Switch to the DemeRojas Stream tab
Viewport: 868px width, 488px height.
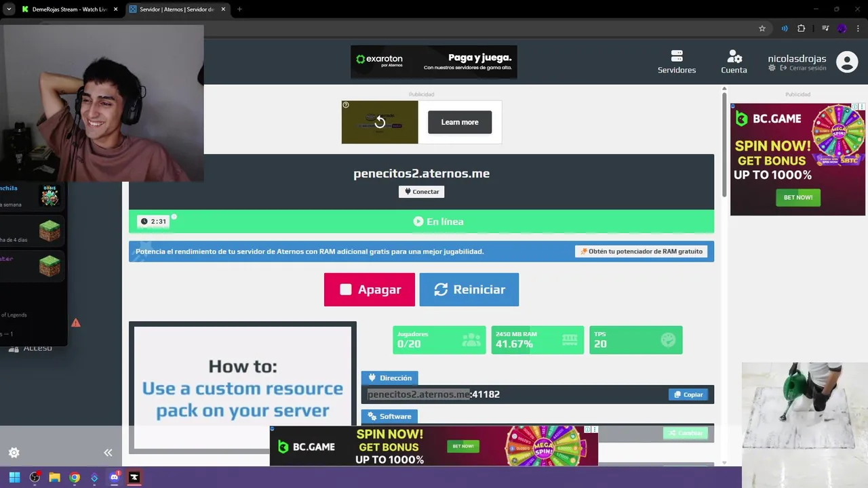(68, 9)
